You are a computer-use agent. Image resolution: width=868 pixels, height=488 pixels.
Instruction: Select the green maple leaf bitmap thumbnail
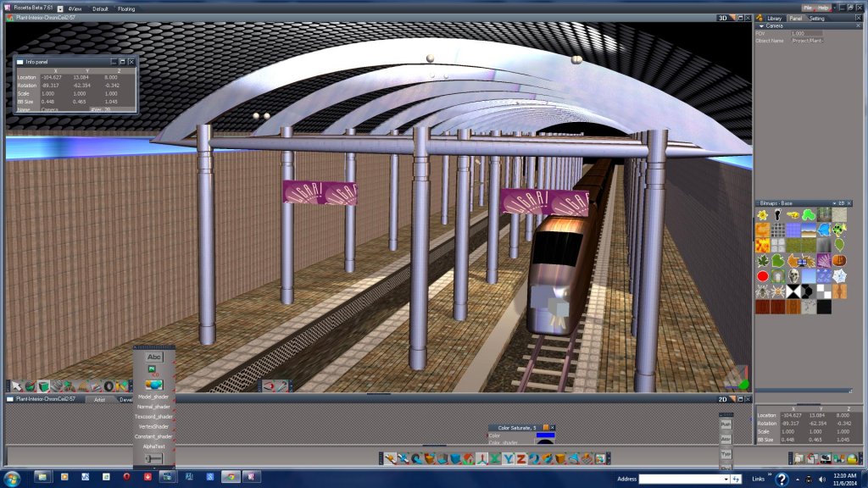(x=763, y=260)
